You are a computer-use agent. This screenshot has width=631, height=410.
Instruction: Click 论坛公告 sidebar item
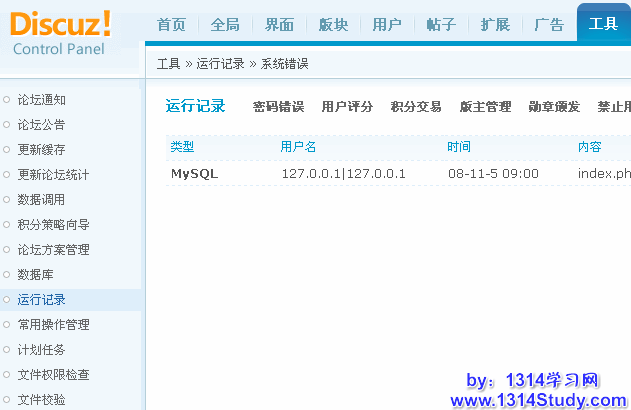pos(41,125)
